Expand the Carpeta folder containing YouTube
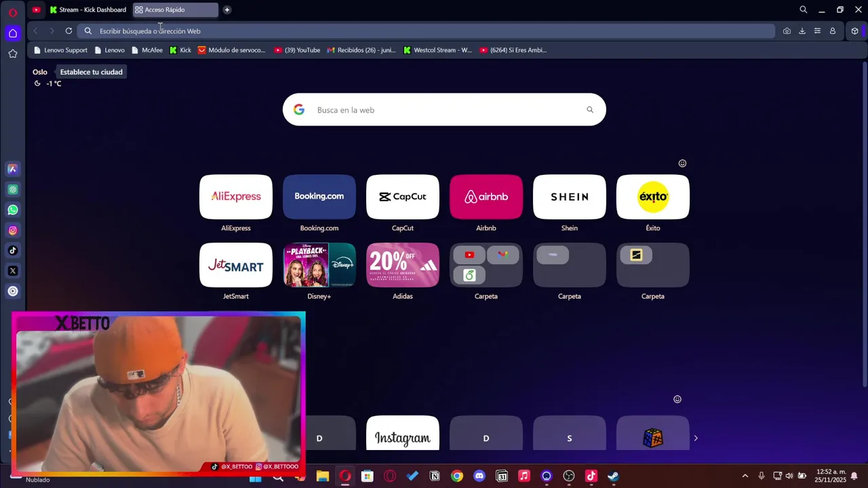The width and height of the screenshot is (868, 488). click(486, 265)
